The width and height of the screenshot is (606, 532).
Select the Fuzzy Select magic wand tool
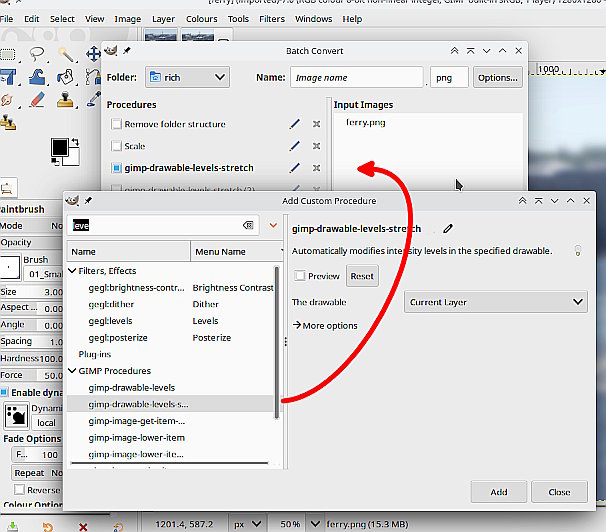click(66, 55)
